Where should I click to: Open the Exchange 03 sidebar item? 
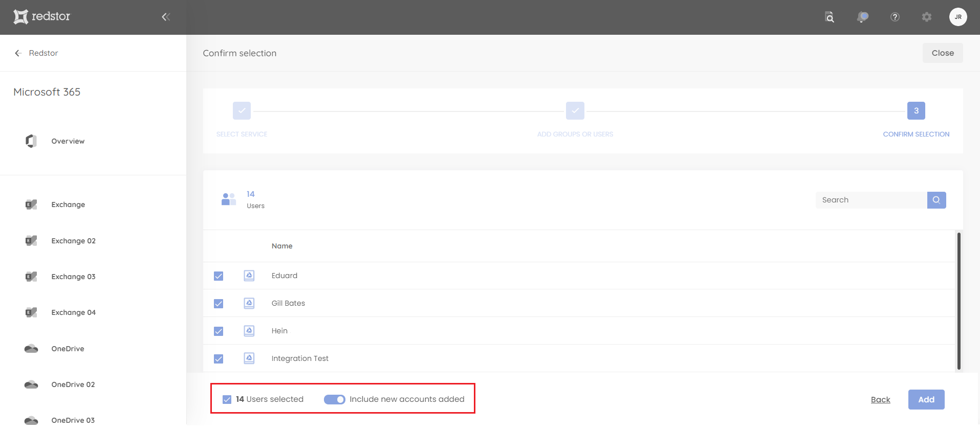pos(73,277)
